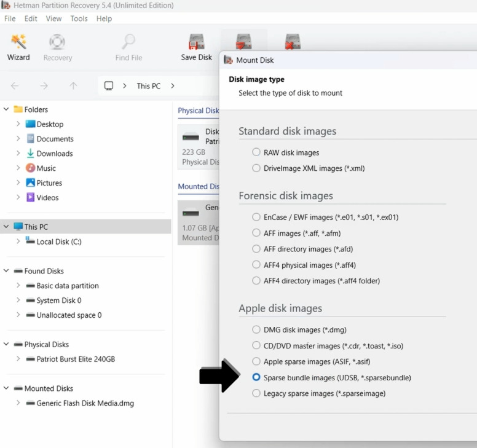Collapse the This PC tree group
This screenshot has width=477, height=448.
coord(6,226)
